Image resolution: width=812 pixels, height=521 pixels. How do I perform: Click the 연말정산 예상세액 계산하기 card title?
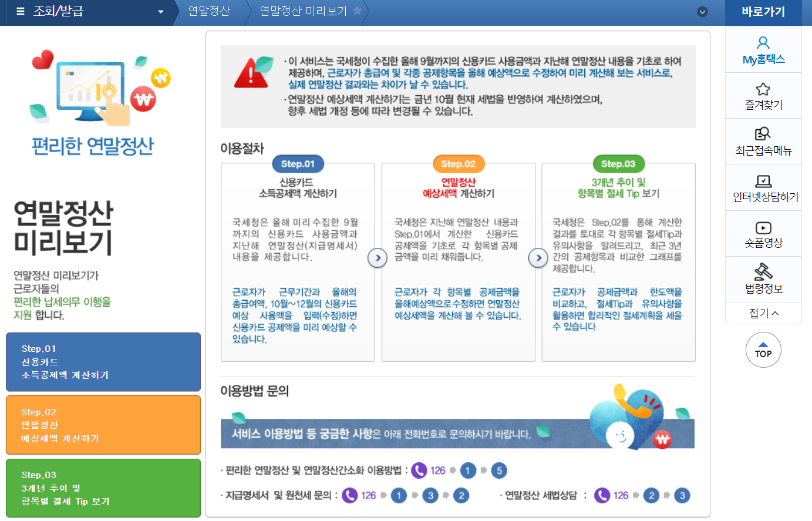pos(459,188)
